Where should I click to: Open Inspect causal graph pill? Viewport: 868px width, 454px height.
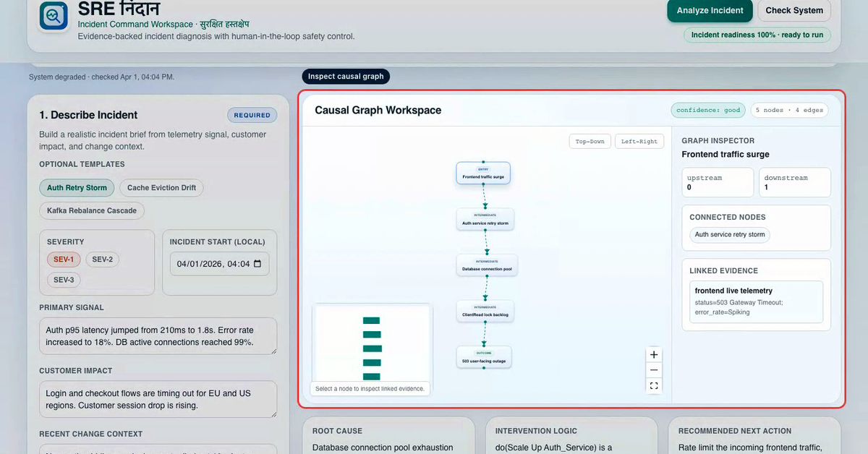click(x=346, y=76)
